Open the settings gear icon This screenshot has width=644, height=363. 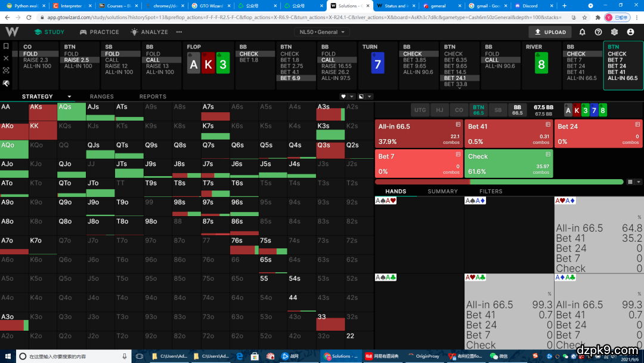614,32
